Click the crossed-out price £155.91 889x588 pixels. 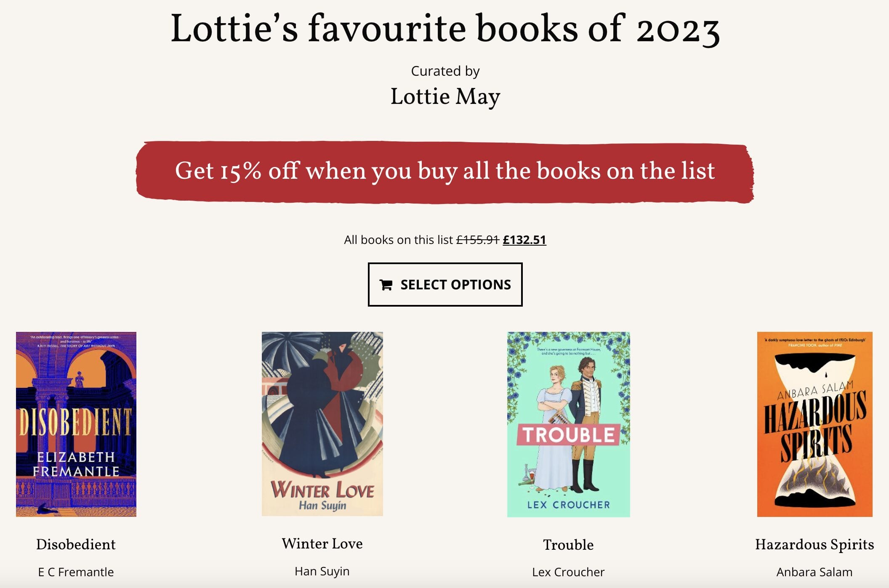(478, 240)
